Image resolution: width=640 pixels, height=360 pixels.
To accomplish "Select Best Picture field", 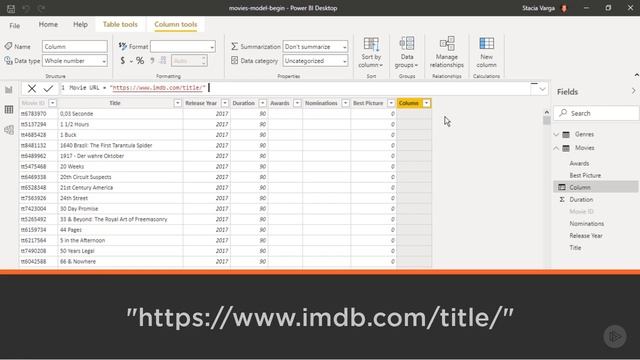I will coord(585,175).
